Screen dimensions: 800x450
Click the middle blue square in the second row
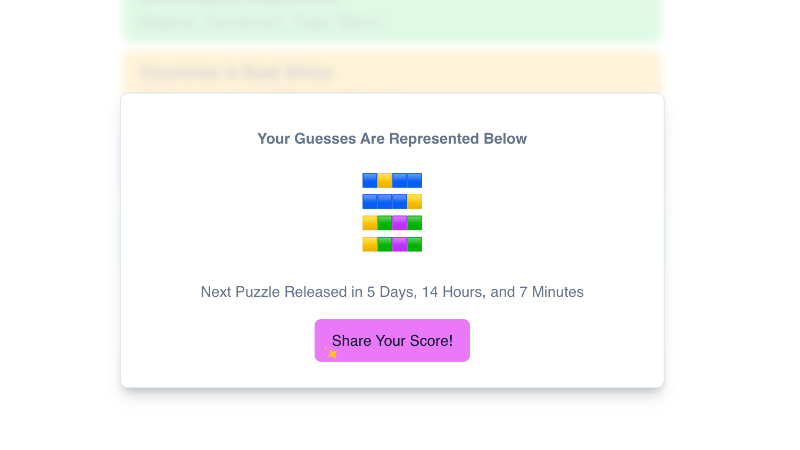coord(385,202)
